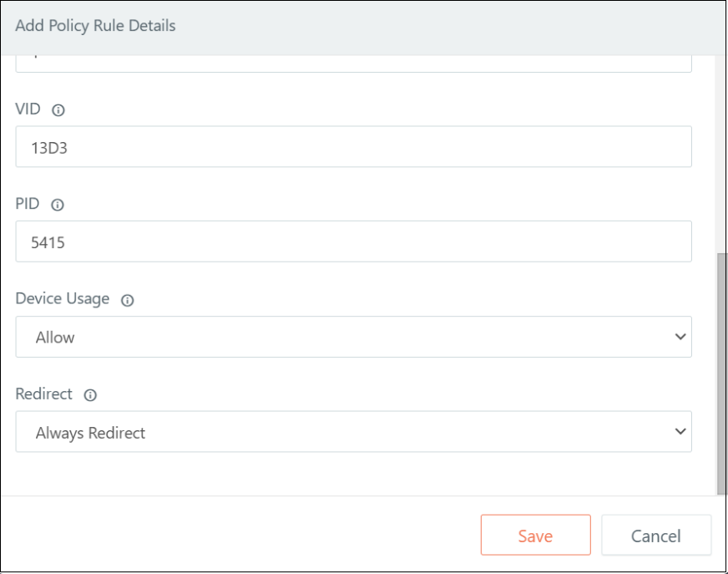Click the VID field containing 13D3
The width and height of the screenshot is (728, 574).
point(354,146)
